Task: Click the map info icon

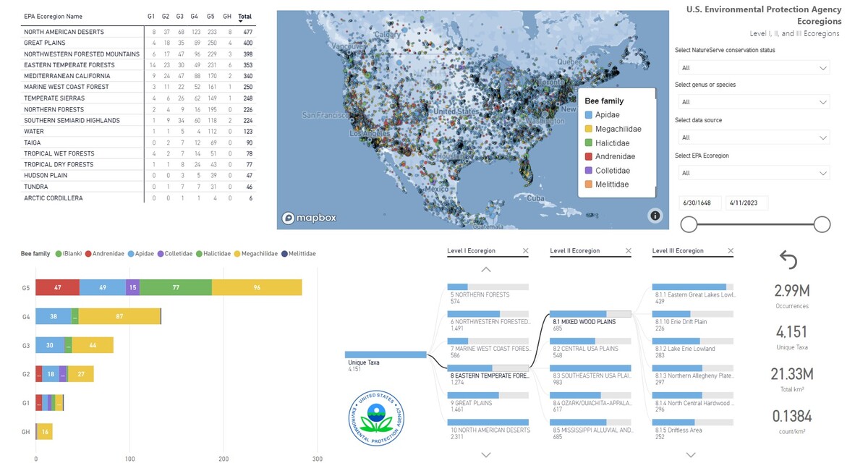Action: tap(655, 215)
